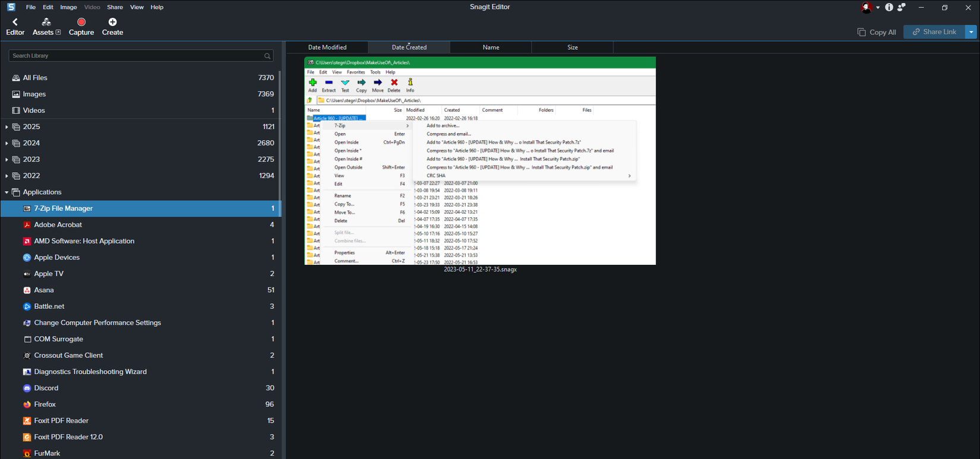Click the Snagit logo icon
Screen dimensions: 980x459
click(11, 7)
